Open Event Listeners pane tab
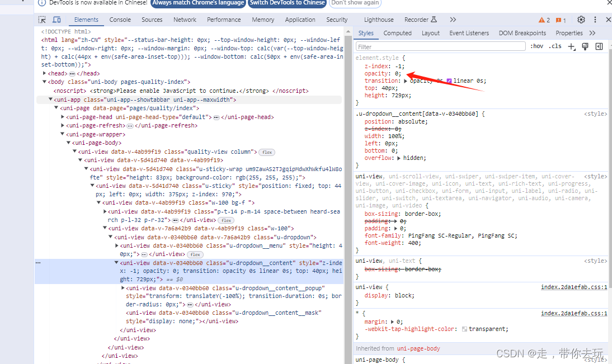This screenshot has height=364, width=612. [469, 33]
